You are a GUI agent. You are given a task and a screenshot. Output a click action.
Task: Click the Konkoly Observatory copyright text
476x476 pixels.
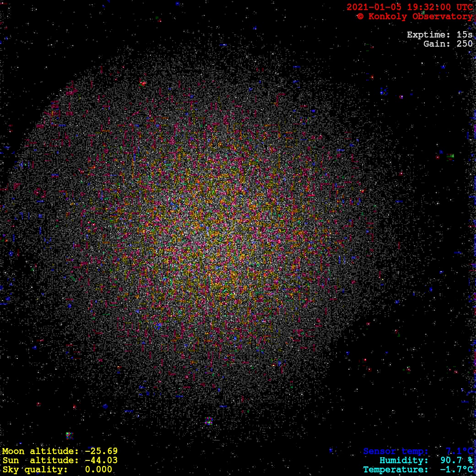pos(415,16)
